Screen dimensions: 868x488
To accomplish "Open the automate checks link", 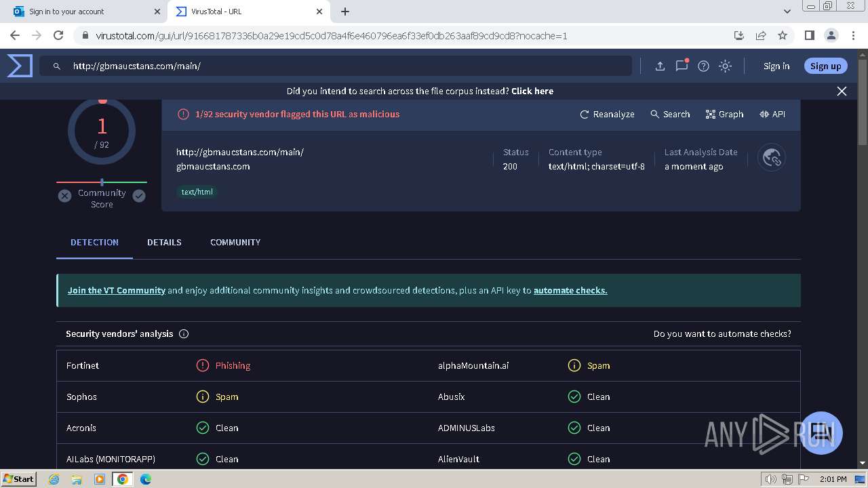I will tap(570, 290).
